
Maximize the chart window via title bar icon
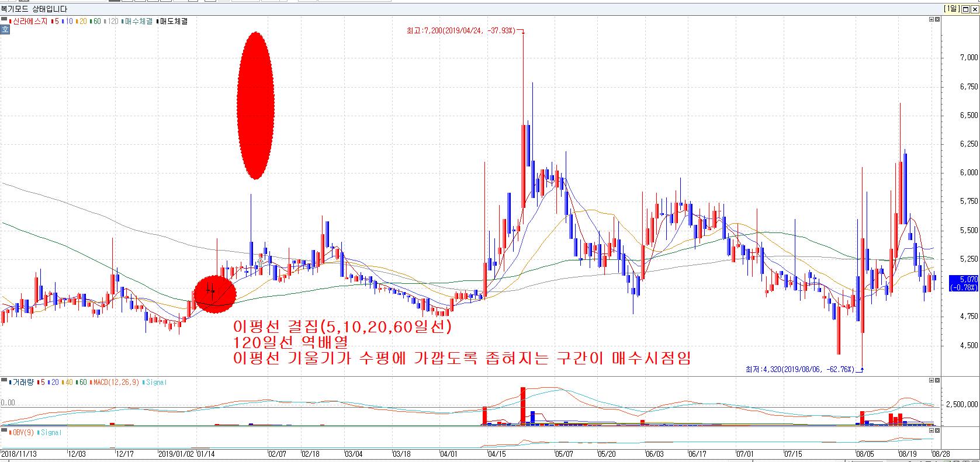[x=967, y=9]
